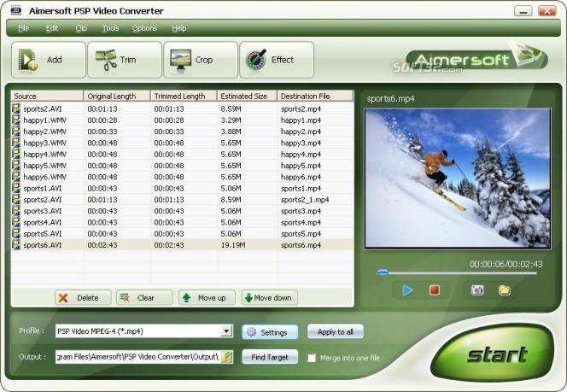
Task: Expand the Profile dropdown
Action: [x=226, y=331]
